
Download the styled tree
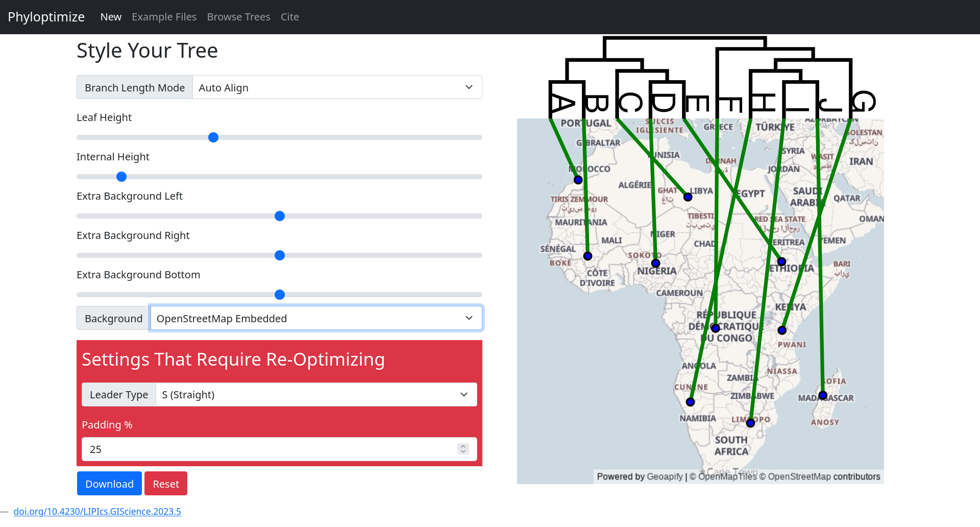pos(109,484)
